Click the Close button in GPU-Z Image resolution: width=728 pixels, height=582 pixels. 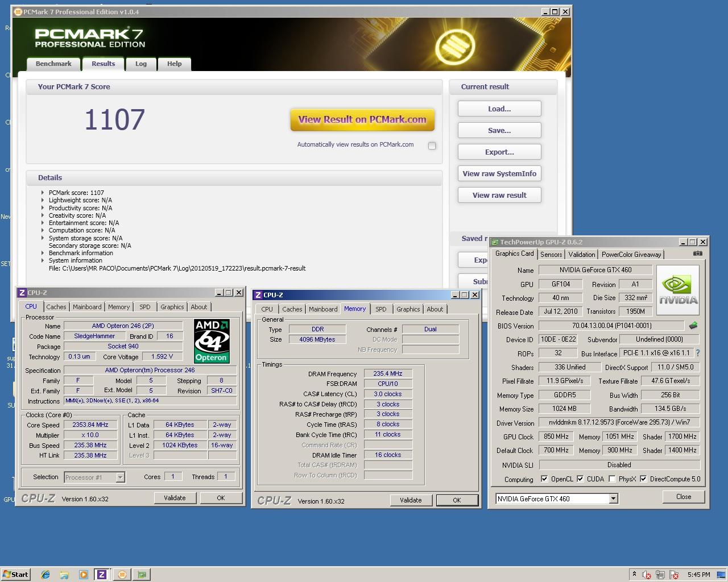click(x=684, y=497)
